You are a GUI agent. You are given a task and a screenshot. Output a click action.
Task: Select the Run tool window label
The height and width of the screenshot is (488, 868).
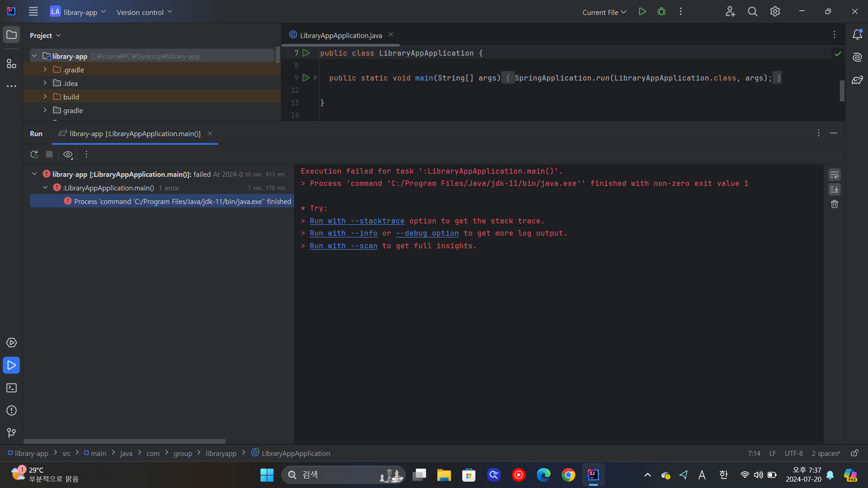[x=36, y=134]
